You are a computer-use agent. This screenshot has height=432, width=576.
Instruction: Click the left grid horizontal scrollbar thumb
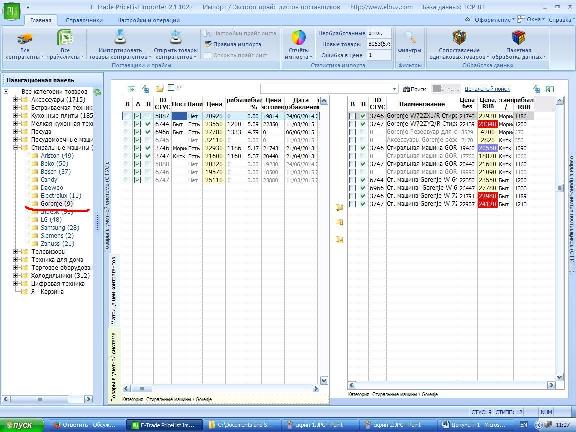coord(142,388)
